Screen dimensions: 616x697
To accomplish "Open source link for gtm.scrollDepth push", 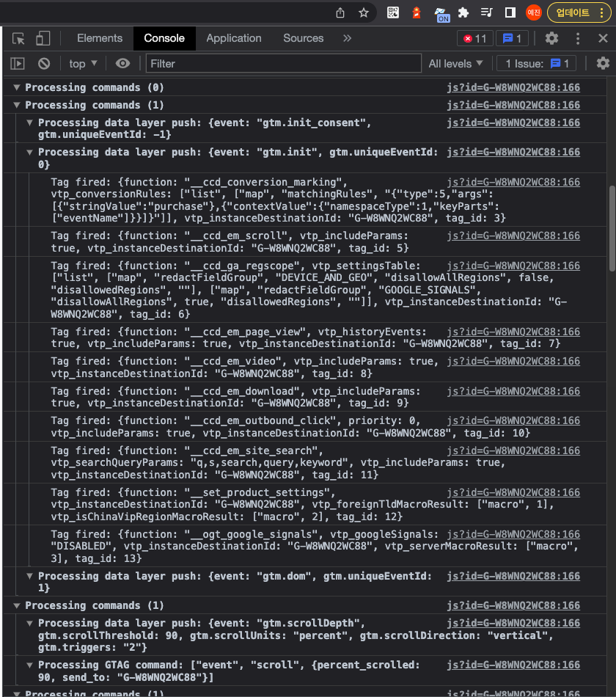I will (x=513, y=623).
